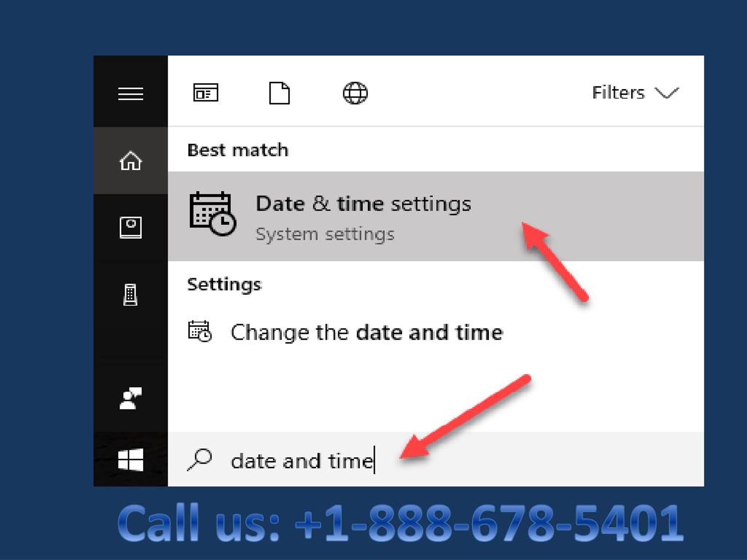Open the Notebook icon in the sidebar

[131, 228]
